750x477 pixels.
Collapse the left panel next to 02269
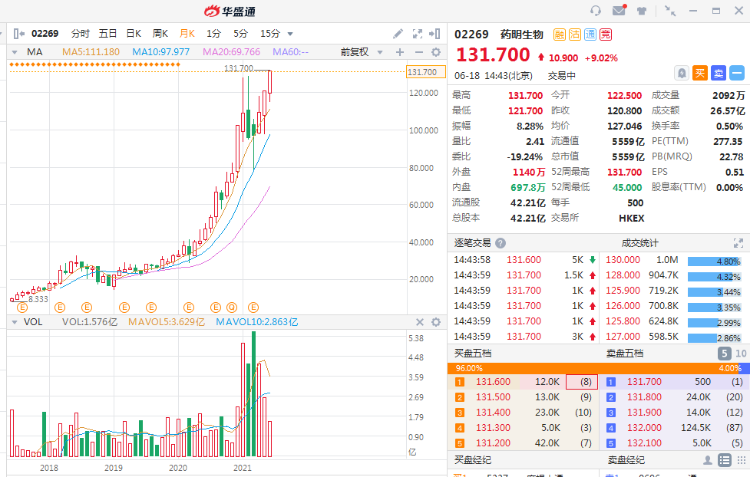tap(19, 33)
